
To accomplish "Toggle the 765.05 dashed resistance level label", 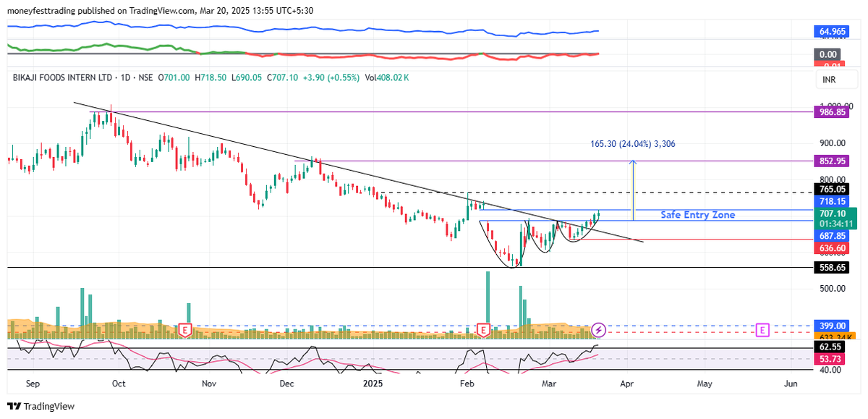I will [830, 190].
